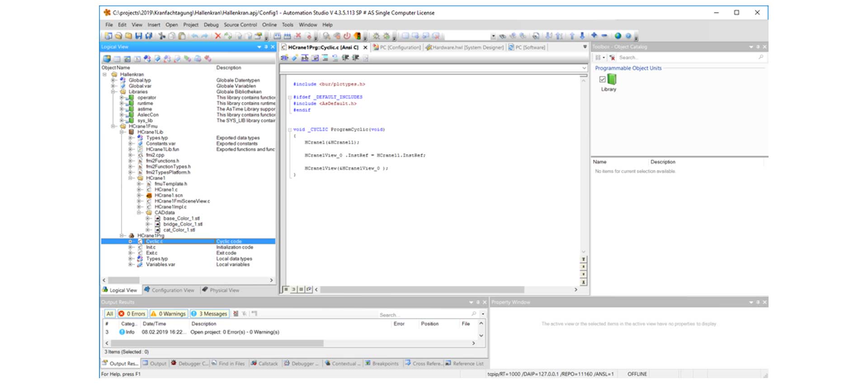868x384 pixels.
Task: Click the binoculars Find toolbar icon
Action: pos(502,36)
